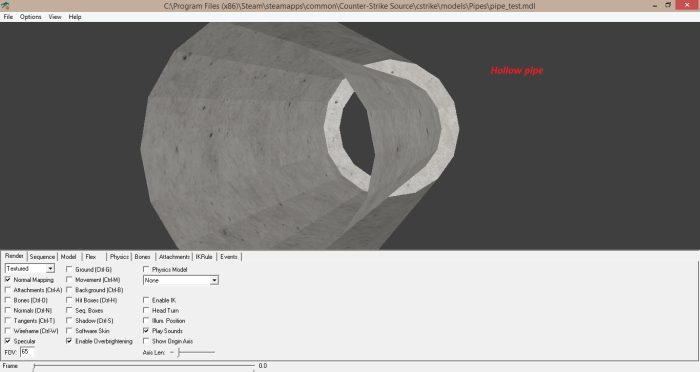The image size is (700, 372).
Task: Enable the Wireframe checkbox
Action: 8,331
